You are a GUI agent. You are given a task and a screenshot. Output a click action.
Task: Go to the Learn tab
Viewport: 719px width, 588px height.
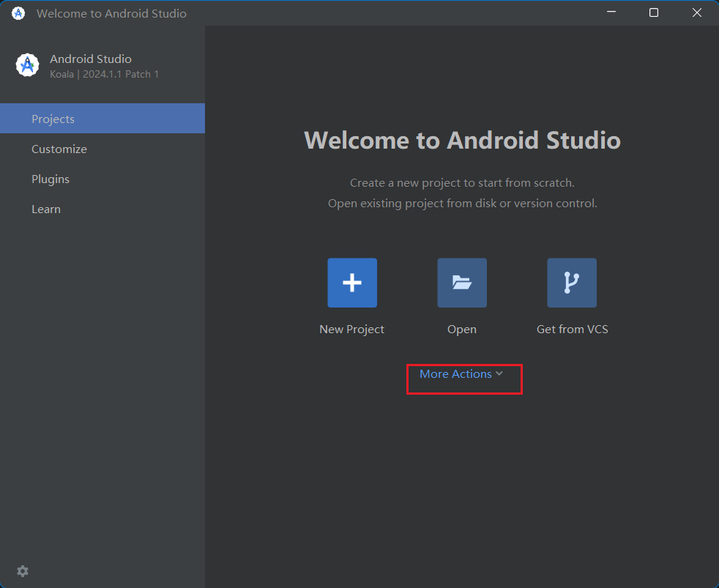(x=103, y=209)
